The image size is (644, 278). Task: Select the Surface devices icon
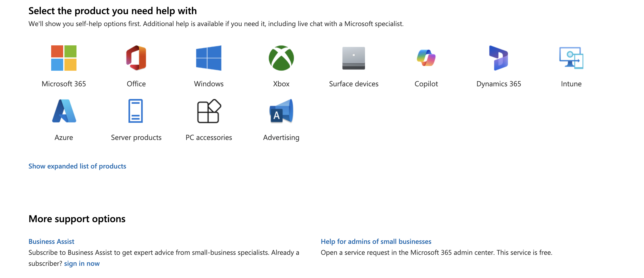coord(354,58)
